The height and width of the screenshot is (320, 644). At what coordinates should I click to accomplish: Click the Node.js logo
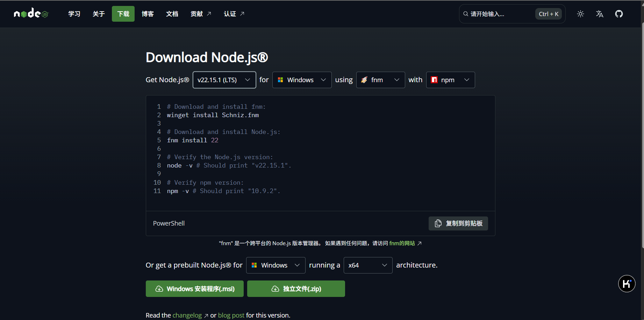tap(31, 13)
